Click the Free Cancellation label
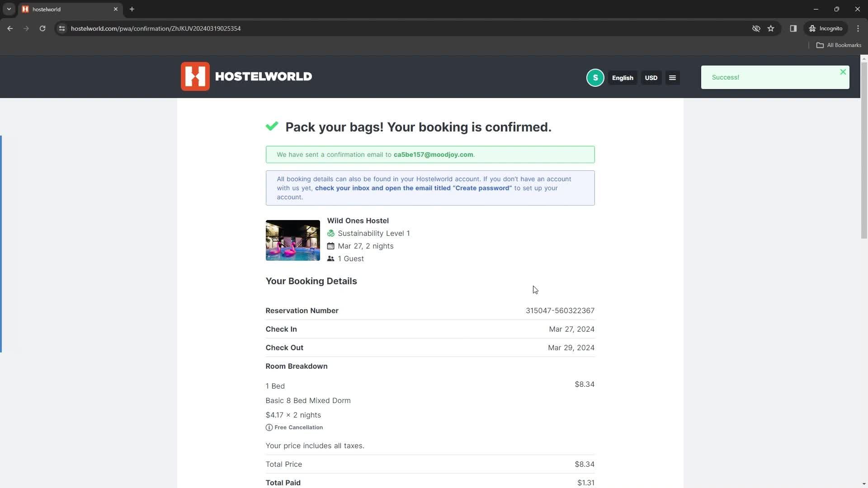The height and width of the screenshot is (488, 868). tap(298, 427)
